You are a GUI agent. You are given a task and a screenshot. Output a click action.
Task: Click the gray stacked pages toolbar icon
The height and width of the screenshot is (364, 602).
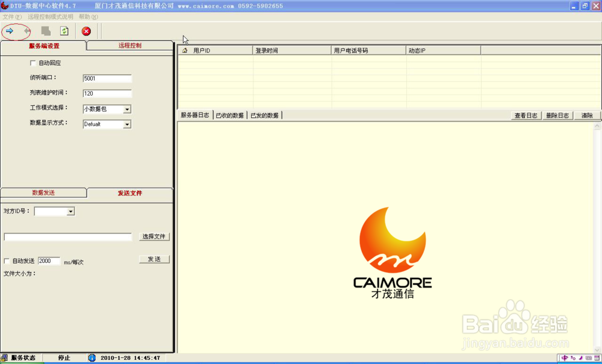click(46, 31)
